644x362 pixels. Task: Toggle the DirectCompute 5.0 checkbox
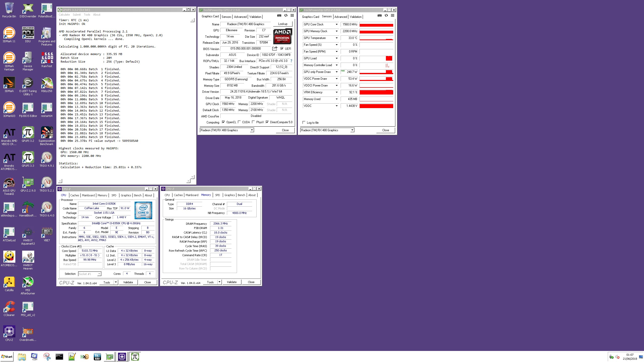267,122
